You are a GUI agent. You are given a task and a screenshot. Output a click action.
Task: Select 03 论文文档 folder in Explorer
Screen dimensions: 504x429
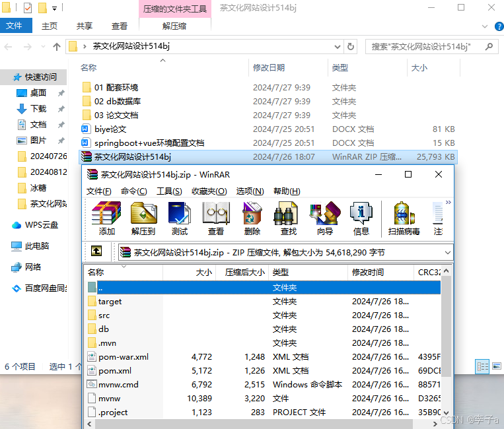pos(116,115)
